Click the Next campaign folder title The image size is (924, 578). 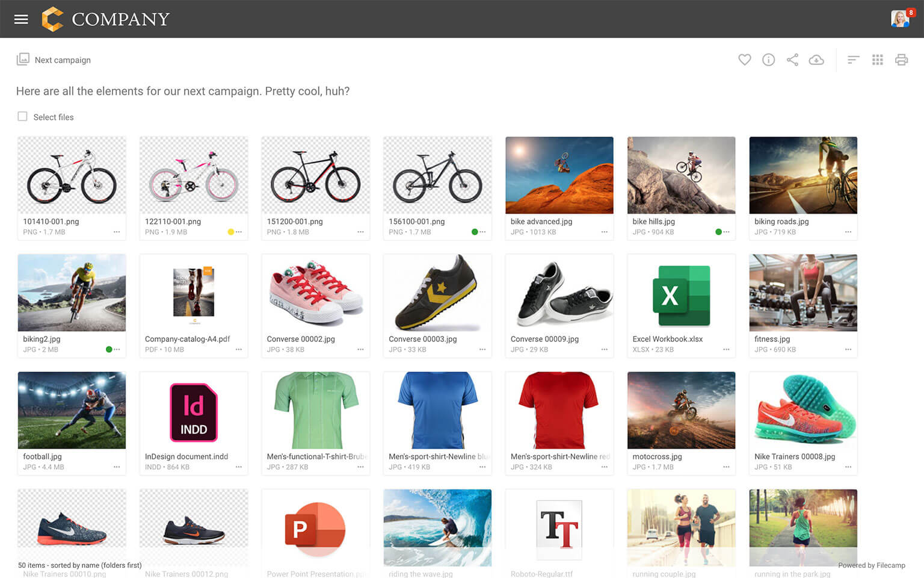pos(63,60)
